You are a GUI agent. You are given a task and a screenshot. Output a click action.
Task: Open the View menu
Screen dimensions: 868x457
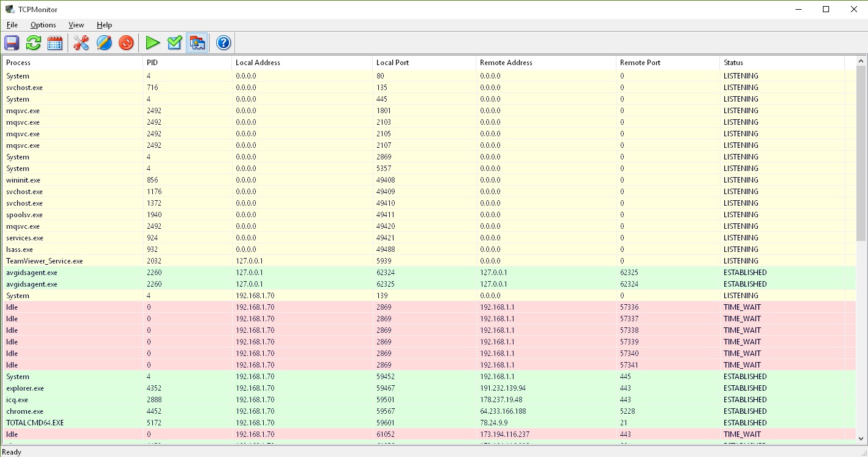76,25
